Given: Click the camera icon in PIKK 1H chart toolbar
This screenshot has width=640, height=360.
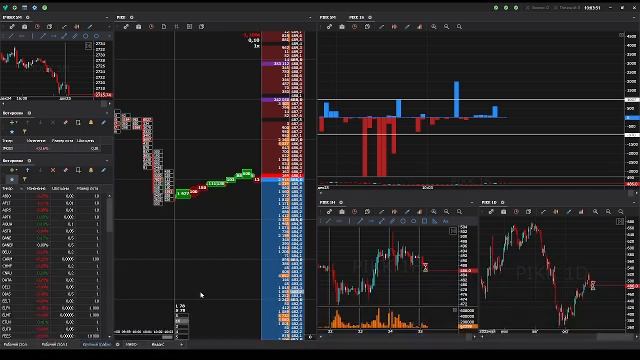Looking at the screenshot, I should (x=342, y=211).
